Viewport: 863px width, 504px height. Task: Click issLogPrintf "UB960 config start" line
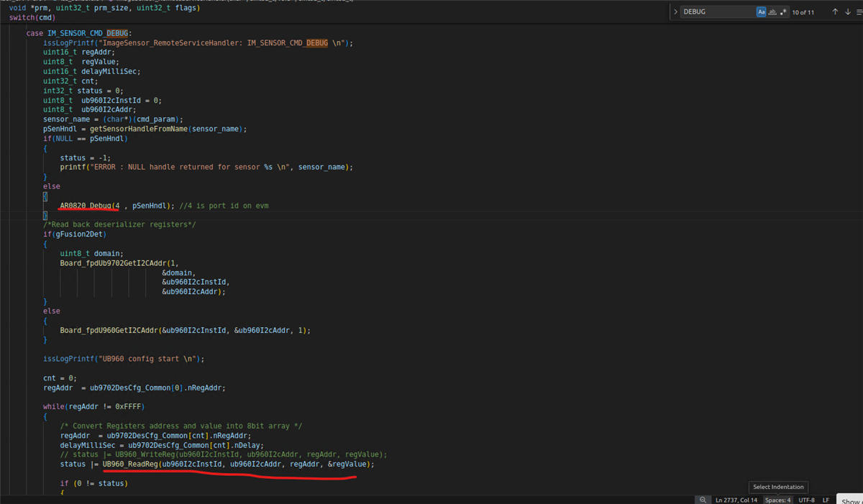tap(124, 359)
